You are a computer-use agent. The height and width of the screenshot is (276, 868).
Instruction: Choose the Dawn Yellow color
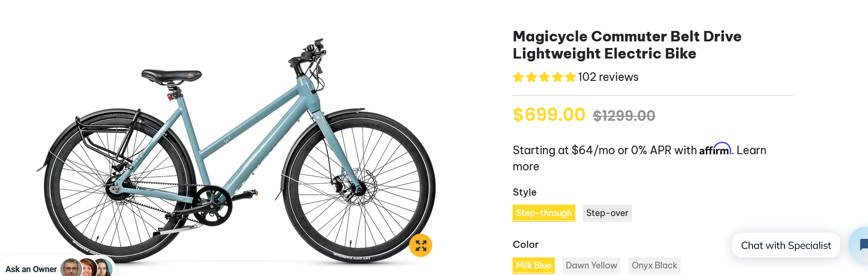point(591,266)
